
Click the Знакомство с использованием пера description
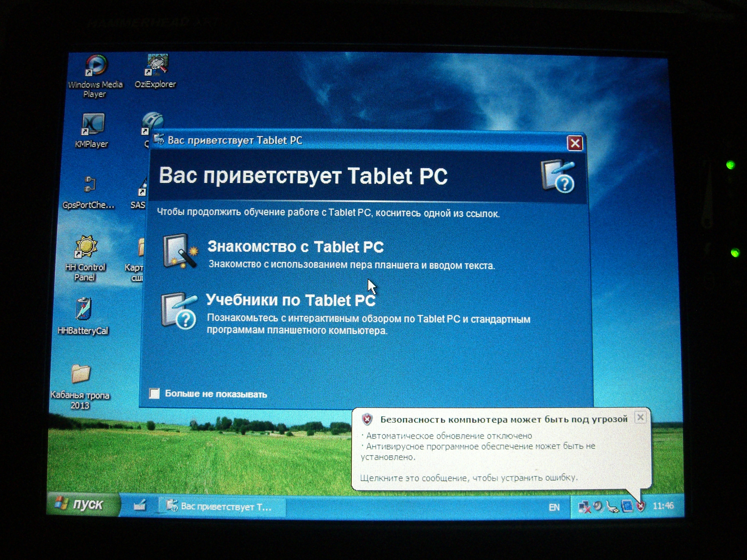coord(352,265)
